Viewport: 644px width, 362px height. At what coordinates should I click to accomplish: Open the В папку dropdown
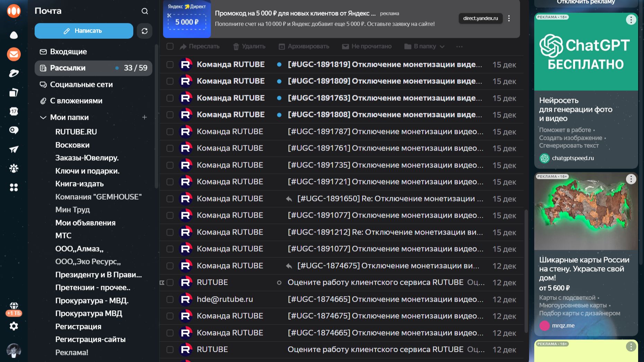tap(424, 46)
